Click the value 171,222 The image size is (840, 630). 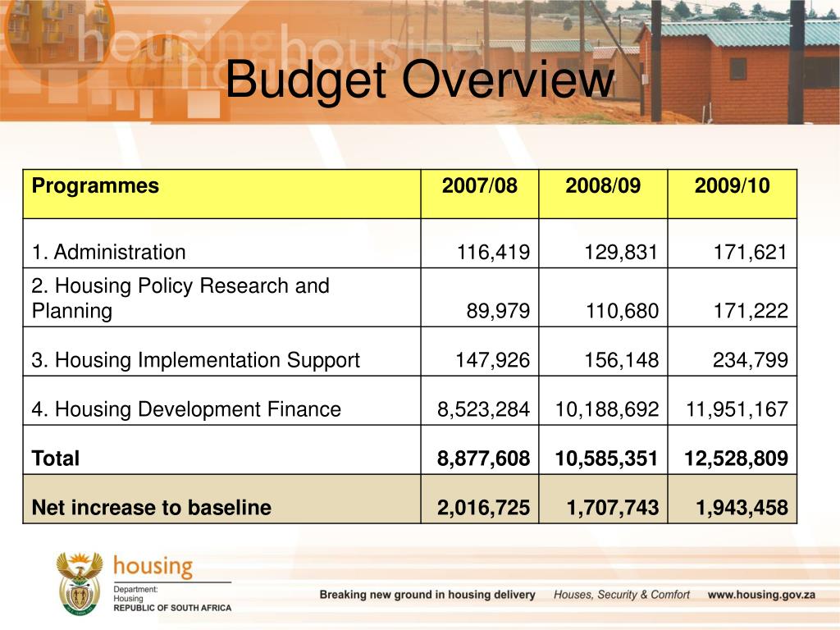[751, 311]
